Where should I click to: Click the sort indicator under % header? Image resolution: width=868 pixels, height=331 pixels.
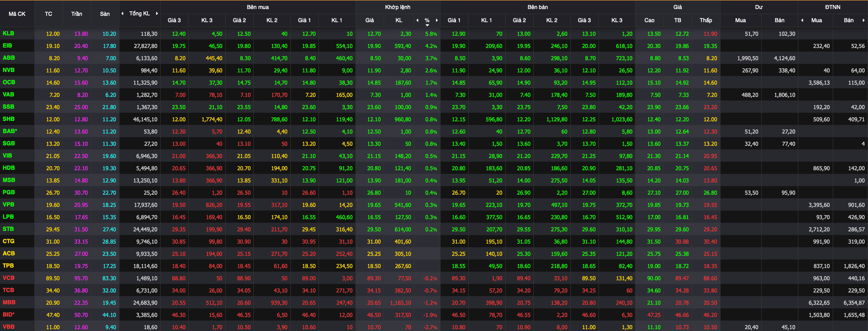point(427,25)
